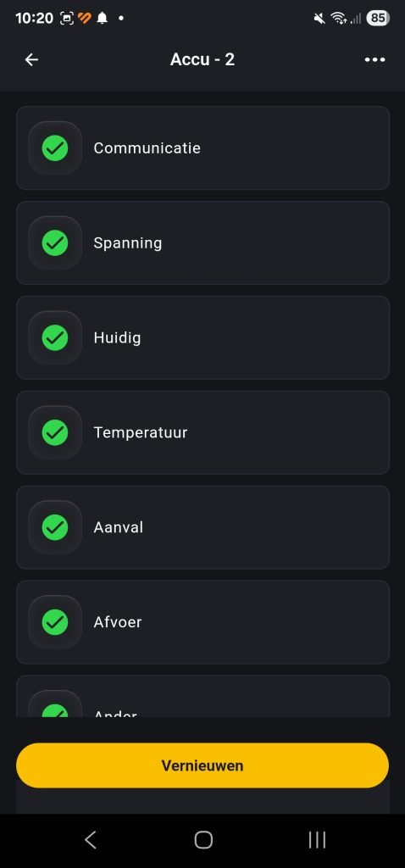
Task: Tap the green check icon beside Huidig
Action: [x=55, y=337]
